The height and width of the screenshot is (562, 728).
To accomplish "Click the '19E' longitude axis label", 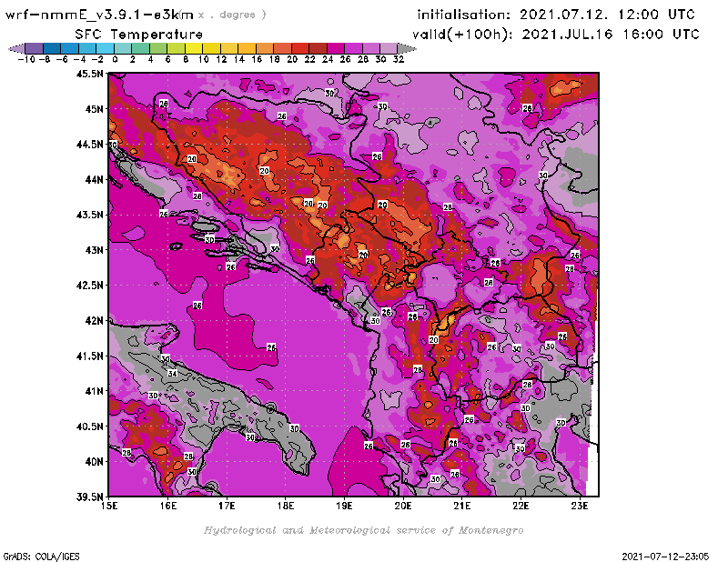I will coord(344,506).
